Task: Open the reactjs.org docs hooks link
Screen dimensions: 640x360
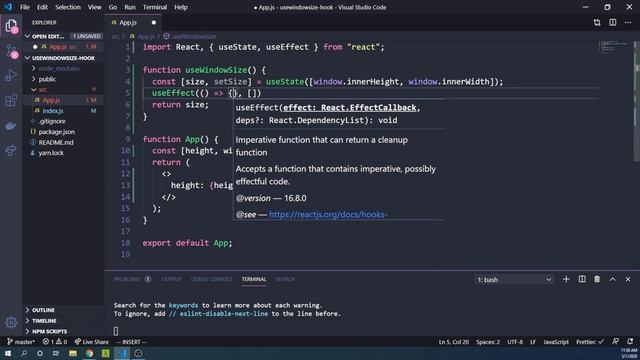Action: [x=328, y=214]
